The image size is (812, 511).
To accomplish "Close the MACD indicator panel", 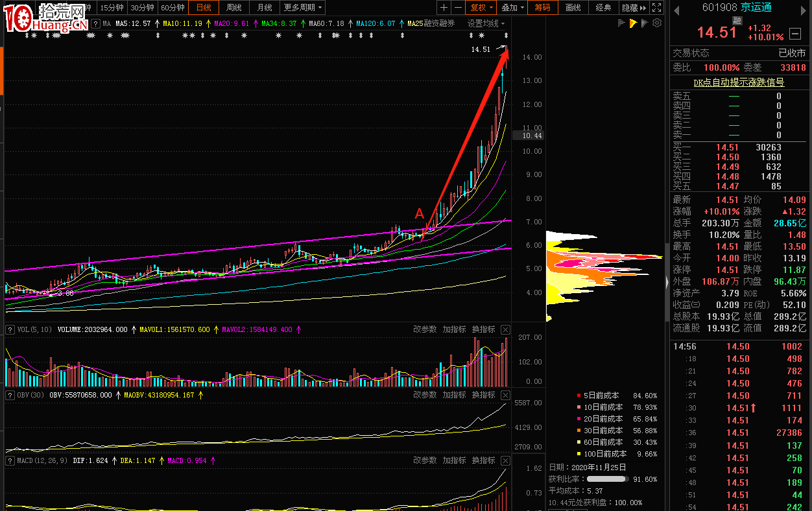I will point(506,460).
